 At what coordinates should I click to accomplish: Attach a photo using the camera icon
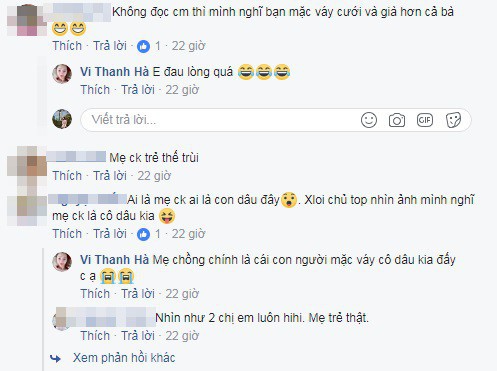point(397,120)
